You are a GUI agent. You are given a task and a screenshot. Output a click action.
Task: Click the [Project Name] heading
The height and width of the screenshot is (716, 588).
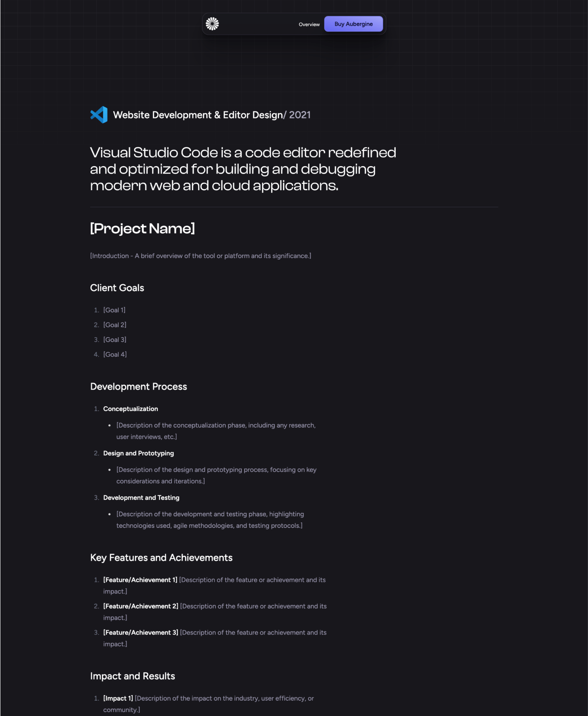coord(142,229)
